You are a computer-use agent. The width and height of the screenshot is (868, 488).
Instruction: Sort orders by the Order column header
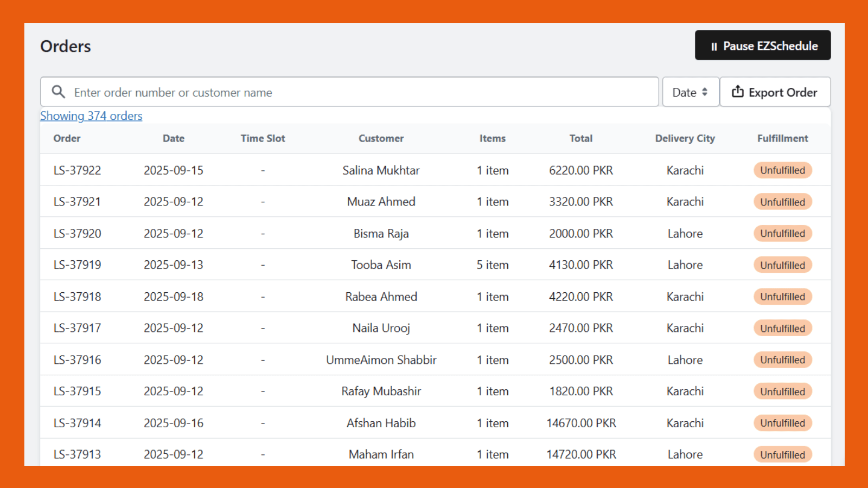[x=67, y=138]
